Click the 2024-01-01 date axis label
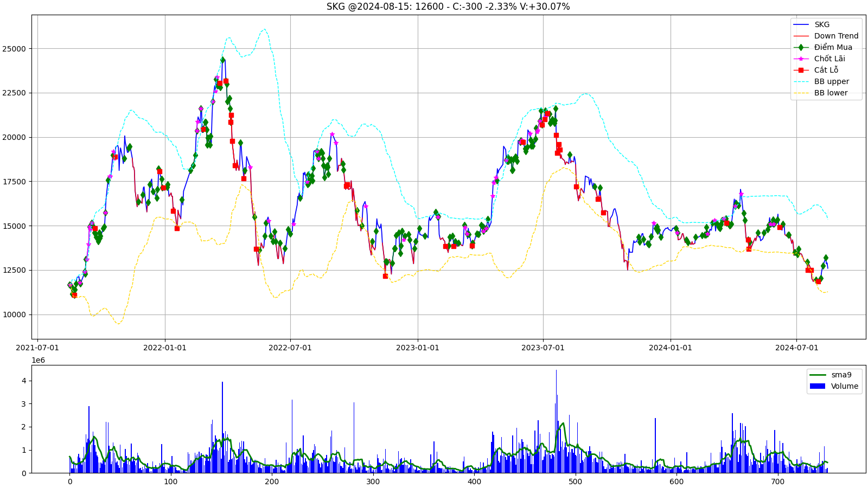The width and height of the screenshot is (868, 488). point(671,348)
